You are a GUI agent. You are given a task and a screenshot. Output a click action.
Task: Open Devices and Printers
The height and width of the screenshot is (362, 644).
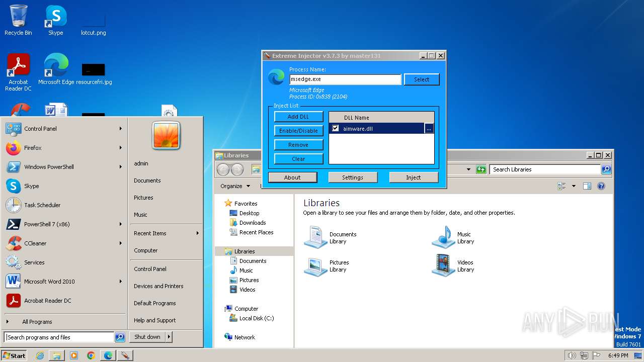158,286
